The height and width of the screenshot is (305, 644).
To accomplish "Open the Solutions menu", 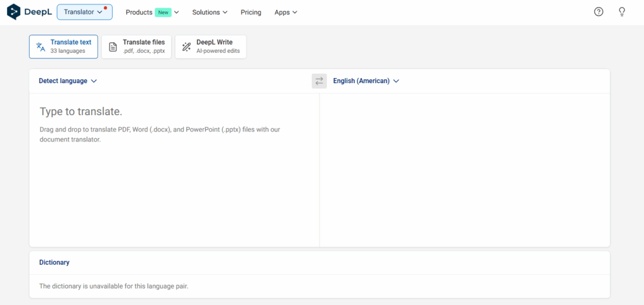I will 209,12.
